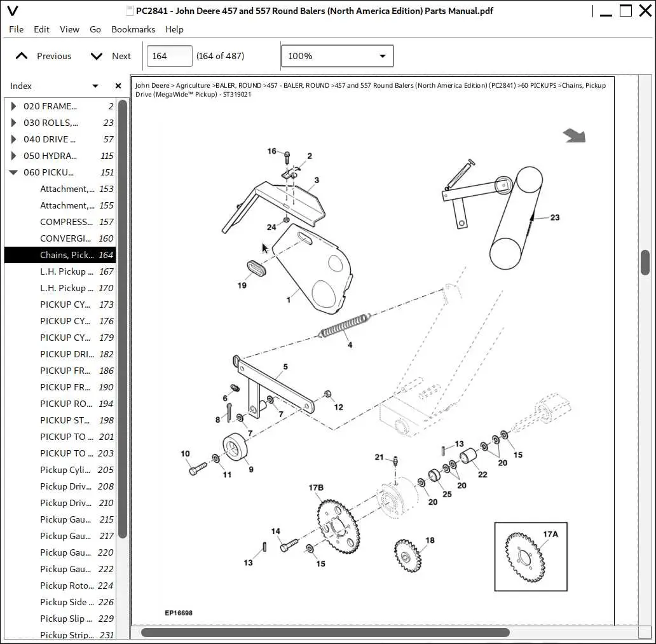The image size is (656, 644).
Task: Click the Previous page up-arrow icon
Action: point(22,56)
